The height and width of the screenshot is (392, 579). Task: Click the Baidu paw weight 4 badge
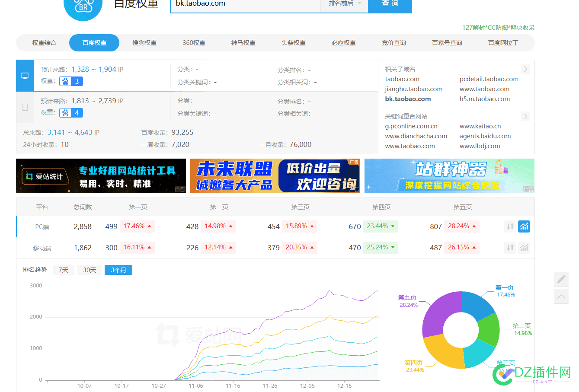(x=71, y=113)
